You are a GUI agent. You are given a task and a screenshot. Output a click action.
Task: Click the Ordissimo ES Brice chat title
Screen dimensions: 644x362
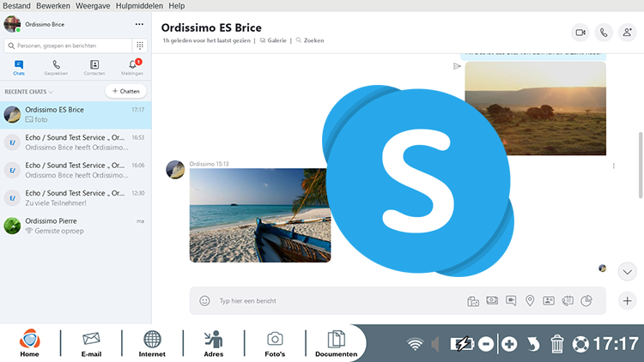(x=211, y=27)
